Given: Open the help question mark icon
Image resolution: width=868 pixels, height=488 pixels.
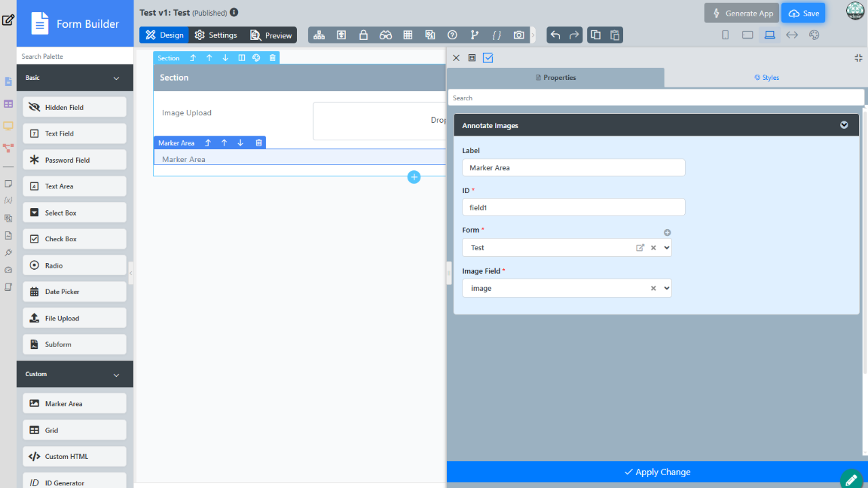Looking at the screenshot, I should point(452,35).
